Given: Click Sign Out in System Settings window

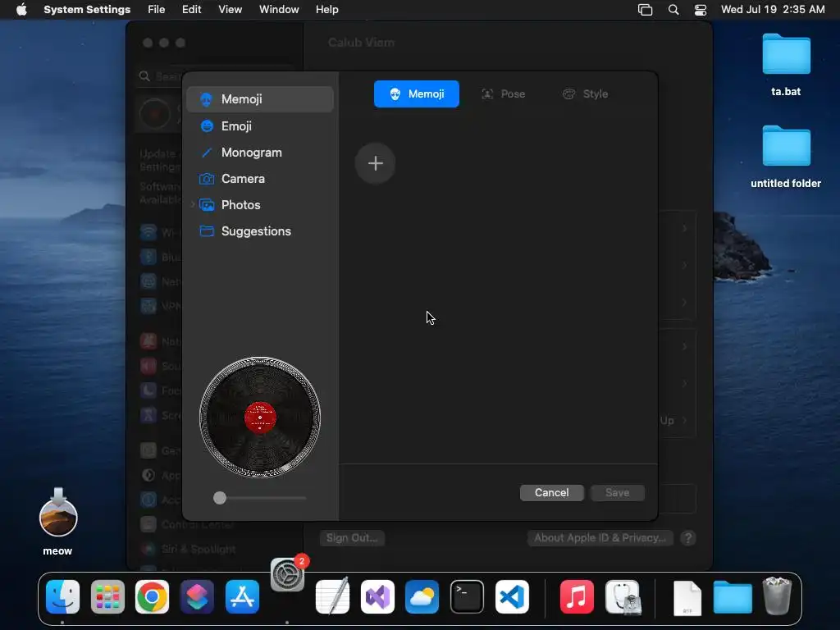Looking at the screenshot, I should (352, 538).
